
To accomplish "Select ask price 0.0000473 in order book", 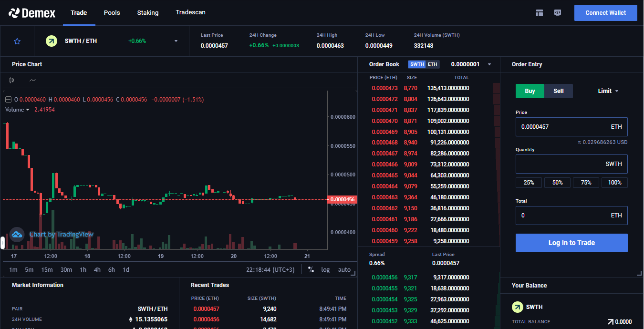I will point(384,88).
